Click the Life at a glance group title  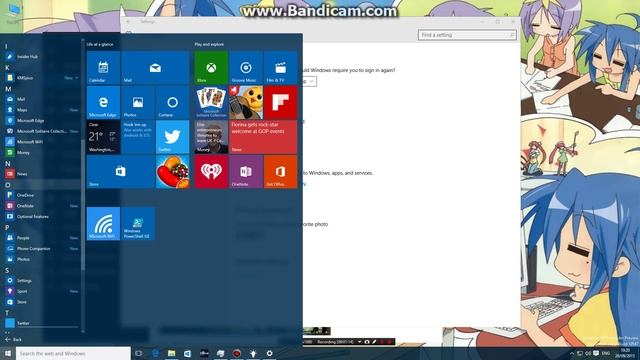point(100,44)
